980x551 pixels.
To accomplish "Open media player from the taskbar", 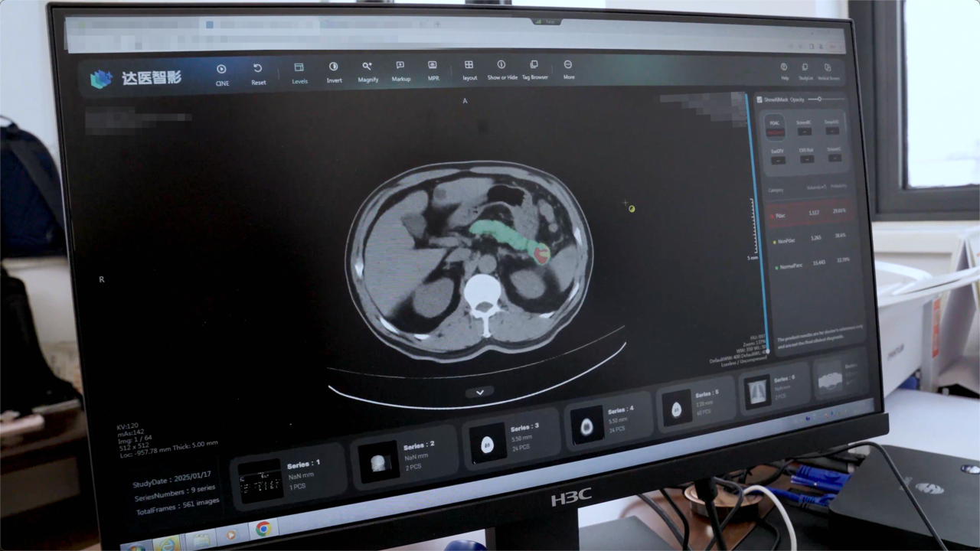I will pos(230,534).
